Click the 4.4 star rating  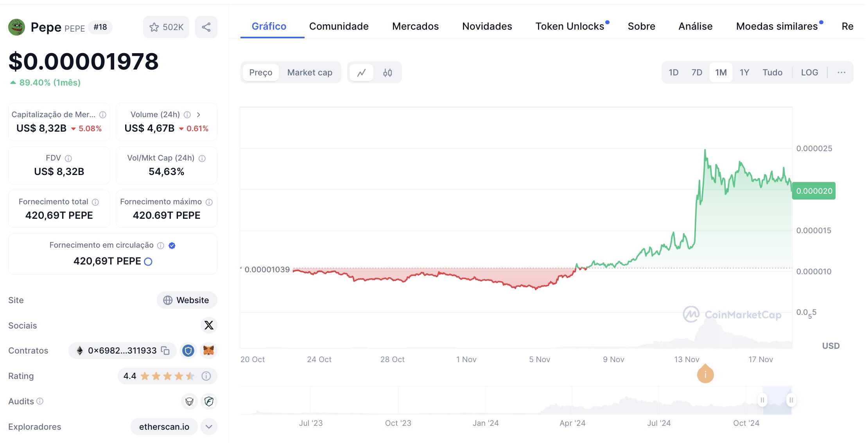[x=159, y=376]
